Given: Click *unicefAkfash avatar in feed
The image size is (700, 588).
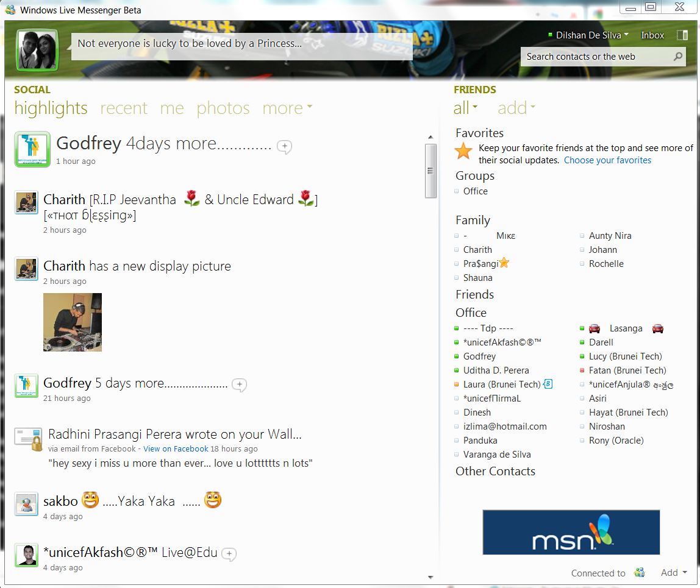Looking at the screenshot, I should 26,555.
